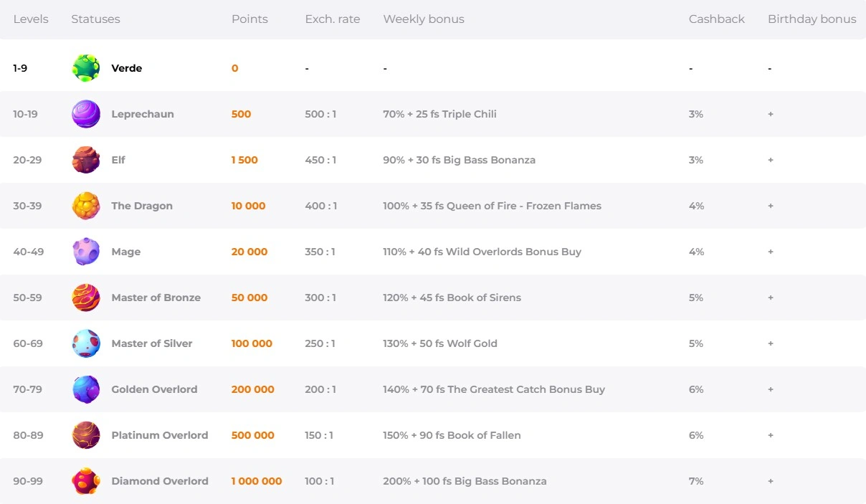Select the red rocky Elf icon
Viewport: 866px width, 504px height.
pyautogui.click(x=86, y=160)
